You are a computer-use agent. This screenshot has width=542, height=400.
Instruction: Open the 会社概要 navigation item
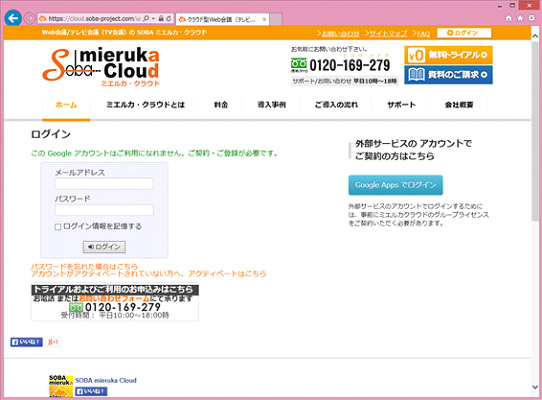point(459,105)
